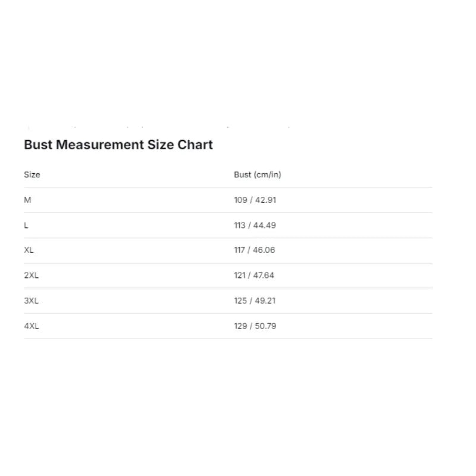Select the 109 / 42.91 bust value

coord(255,200)
